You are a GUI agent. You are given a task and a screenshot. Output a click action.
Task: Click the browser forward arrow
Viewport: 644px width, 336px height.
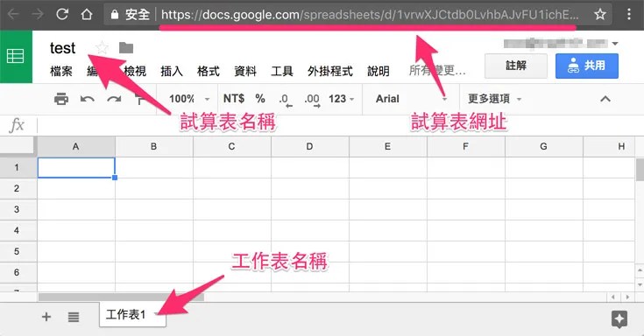[38, 14]
